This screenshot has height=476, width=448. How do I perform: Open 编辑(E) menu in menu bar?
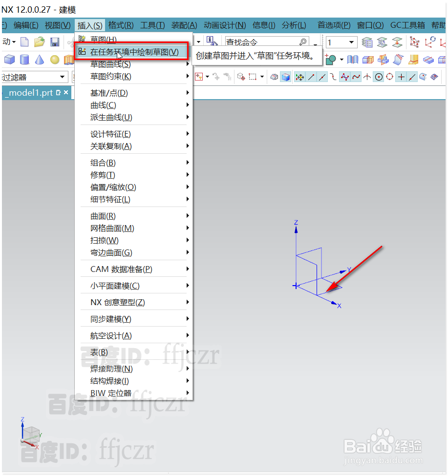26,25
